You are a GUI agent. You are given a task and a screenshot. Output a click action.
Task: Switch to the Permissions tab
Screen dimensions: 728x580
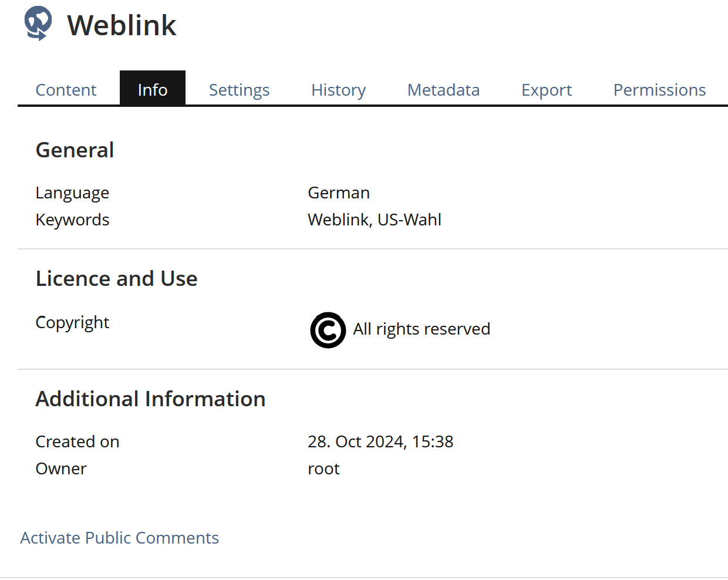(659, 90)
